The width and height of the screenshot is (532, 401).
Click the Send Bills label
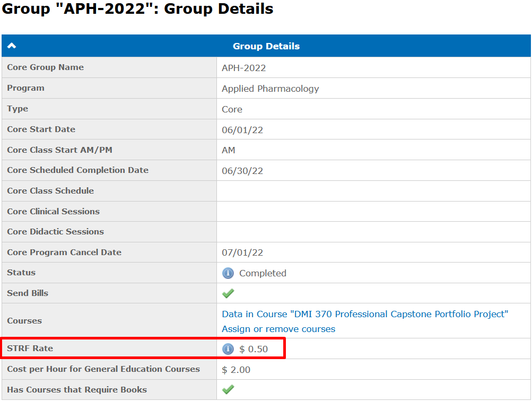pyautogui.click(x=28, y=293)
